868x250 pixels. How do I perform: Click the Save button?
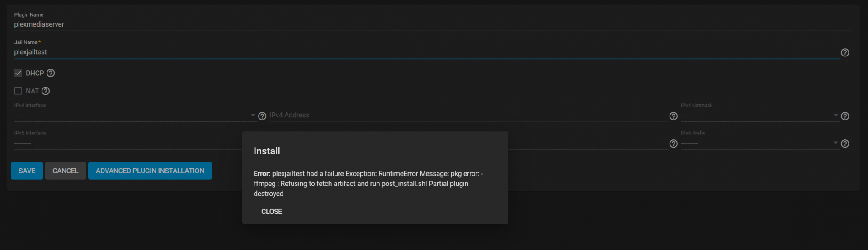27,171
